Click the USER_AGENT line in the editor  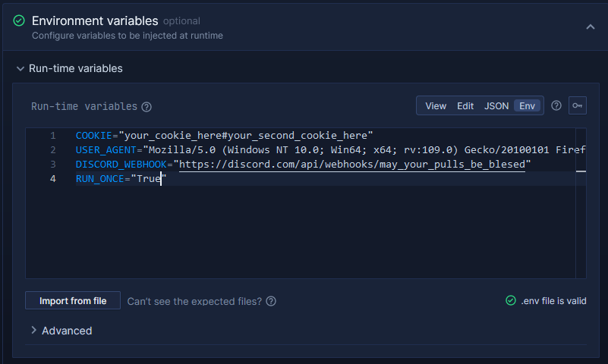click(x=330, y=150)
